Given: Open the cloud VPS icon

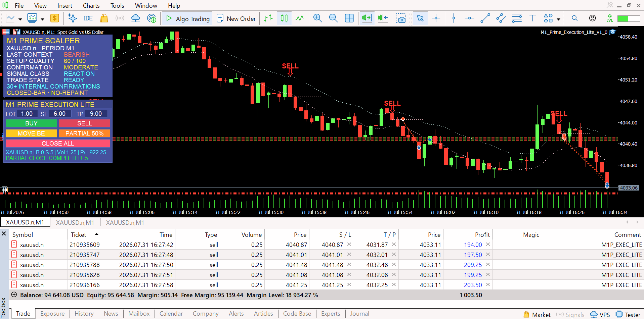Looking at the screenshot, I should click(x=135, y=18).
